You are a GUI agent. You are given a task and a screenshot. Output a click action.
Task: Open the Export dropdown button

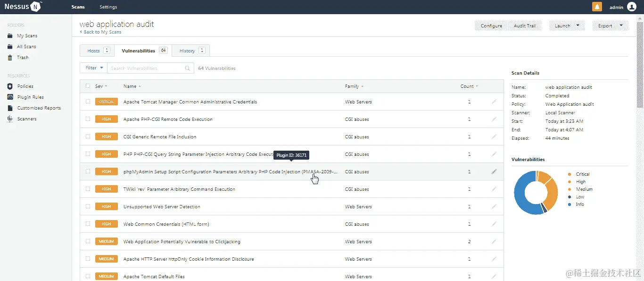(610, 26)
